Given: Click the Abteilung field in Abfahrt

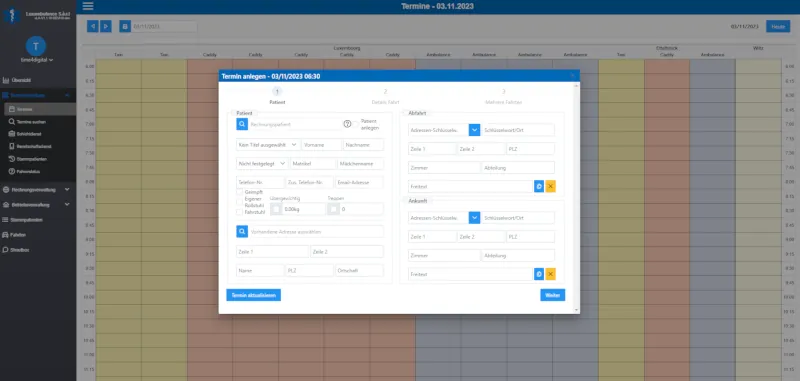Looking at the screenshot, I should tap(518, 167).
